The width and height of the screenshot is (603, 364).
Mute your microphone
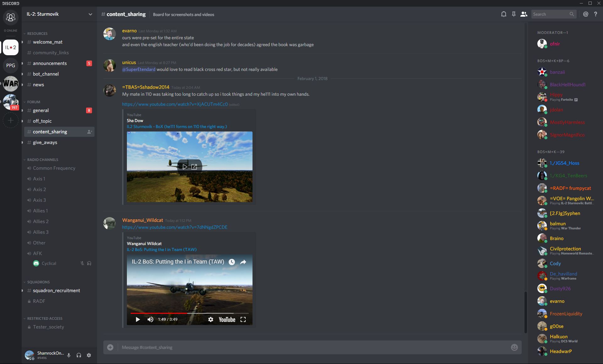click(69, 355)
